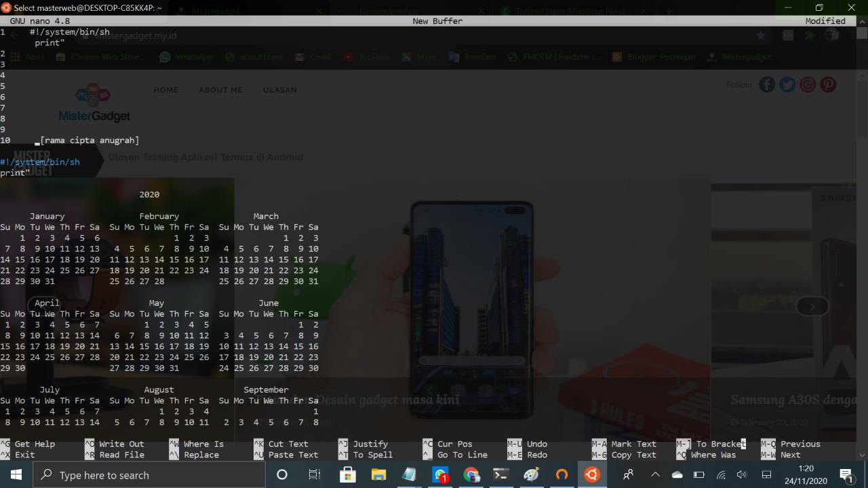
Task: Check battery status tray icon
Action: (x=699, y=475)
